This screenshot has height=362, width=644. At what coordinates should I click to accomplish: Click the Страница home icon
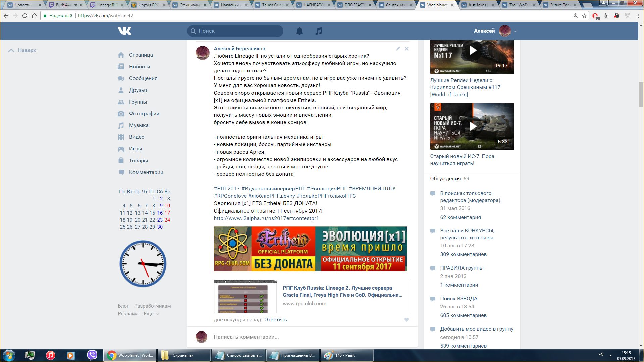click(121, 55)
